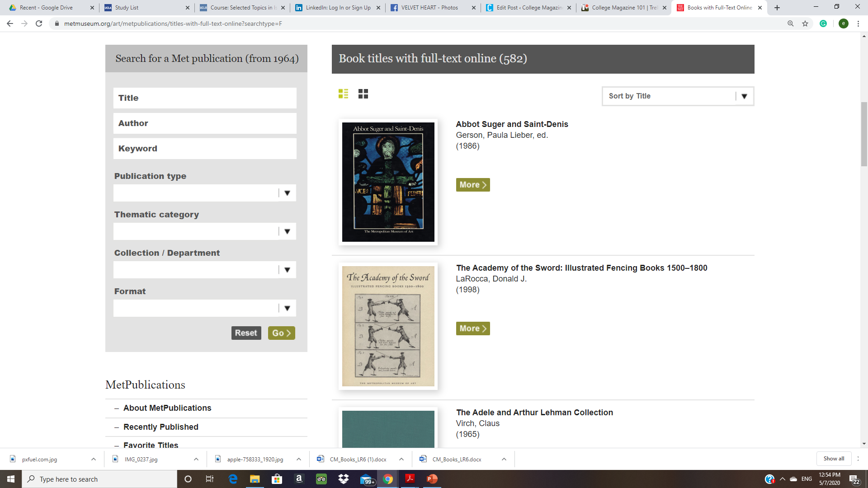Open the Grammarly extension icon
This screenshot has width=868, height=488.
(823, 23)
